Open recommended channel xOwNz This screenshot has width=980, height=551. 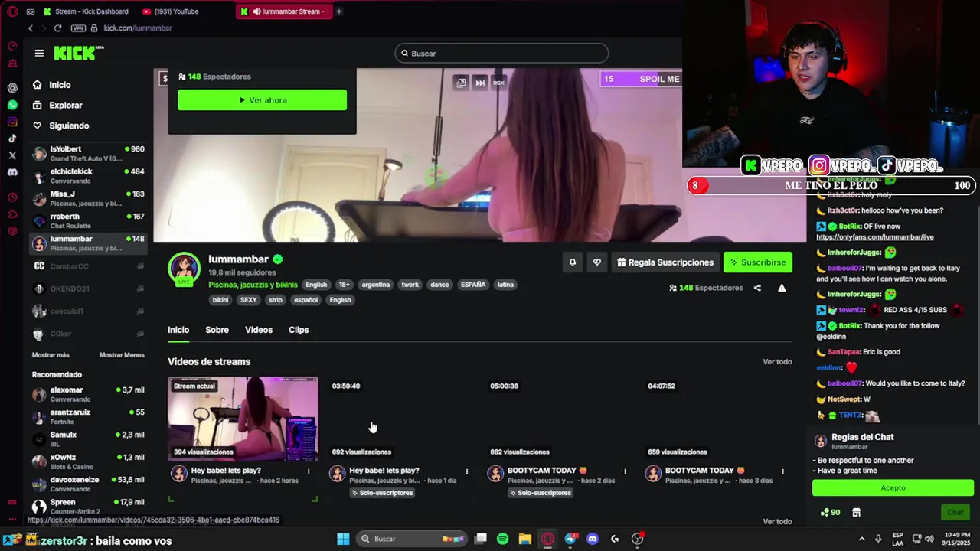pyautogui.click(x=88, y=461)
